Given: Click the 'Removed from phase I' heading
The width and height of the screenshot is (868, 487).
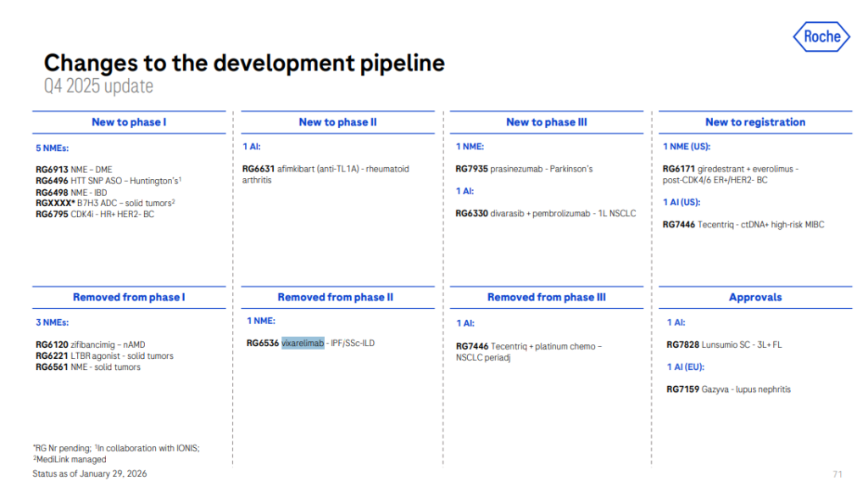Looking at the screenshot, I should (129, 297).
